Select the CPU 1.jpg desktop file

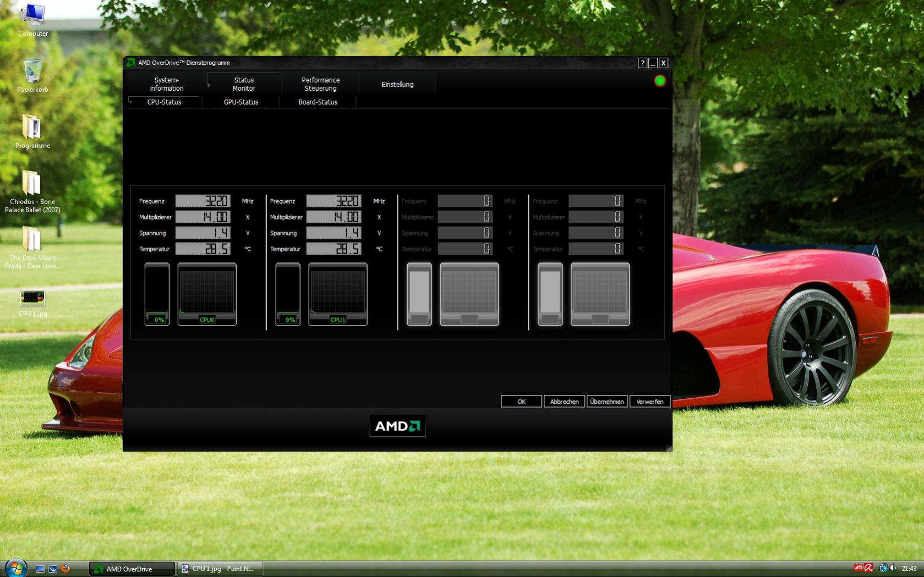pyautogui.click(x=32, y=303)
